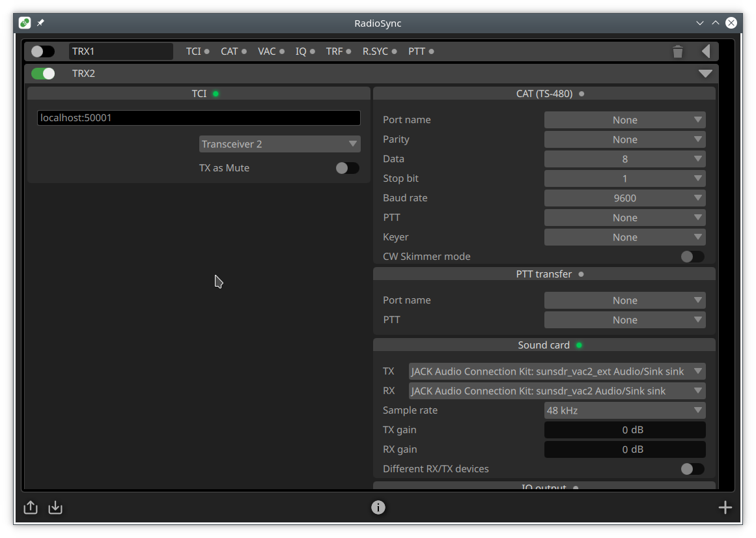
Task: Click the TRX2 label
Action: point(83,74)
